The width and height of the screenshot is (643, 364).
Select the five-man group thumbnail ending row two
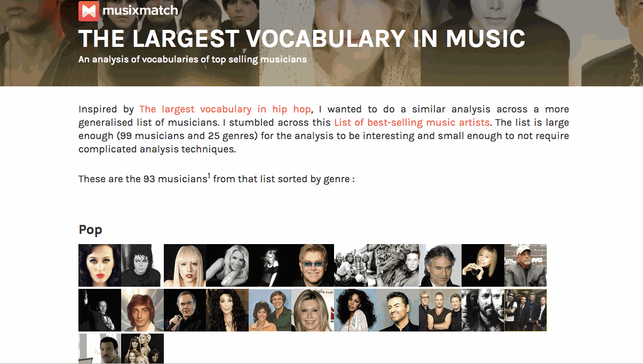tap(526, 310)
